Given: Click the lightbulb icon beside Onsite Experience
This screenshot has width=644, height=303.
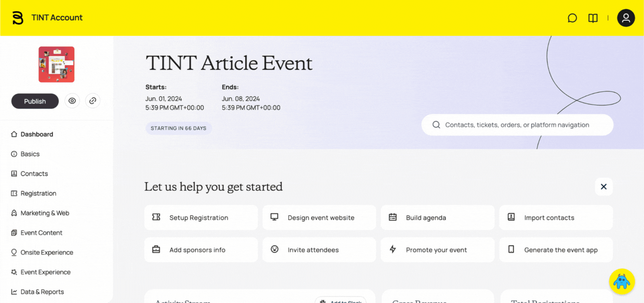Looking at the screenshot, I should 14,252.
